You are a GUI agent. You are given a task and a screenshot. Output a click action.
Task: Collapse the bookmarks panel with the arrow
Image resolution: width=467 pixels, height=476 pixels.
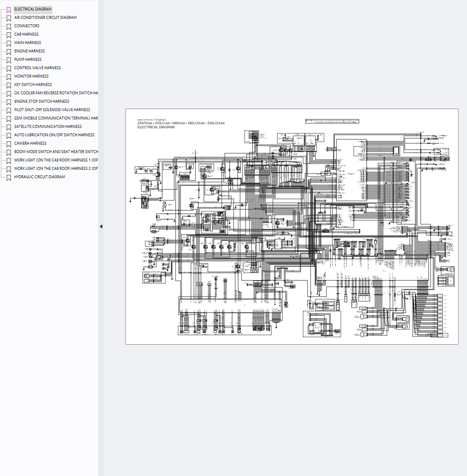101,226
